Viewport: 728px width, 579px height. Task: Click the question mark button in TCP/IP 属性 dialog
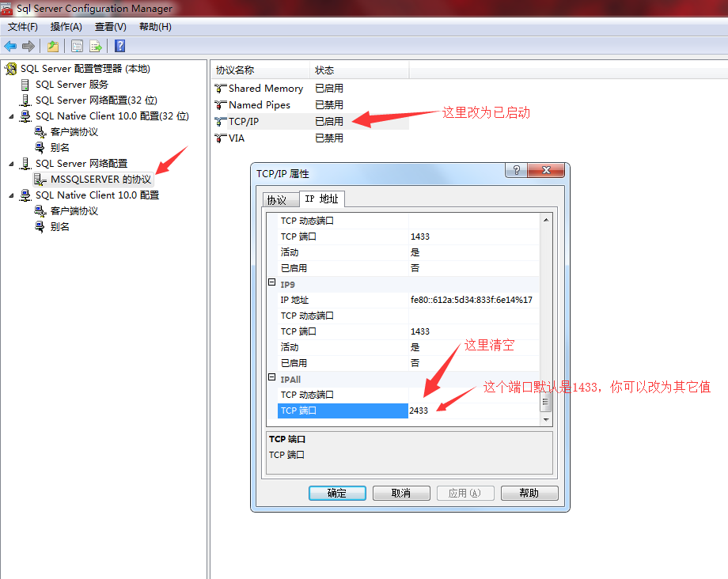tap(516, 170)
